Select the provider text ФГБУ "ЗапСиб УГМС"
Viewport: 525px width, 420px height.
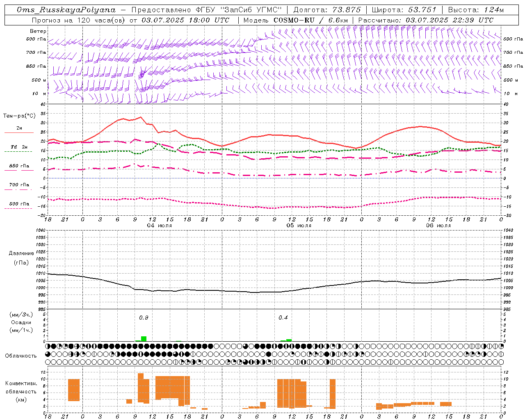pos(239,10)
